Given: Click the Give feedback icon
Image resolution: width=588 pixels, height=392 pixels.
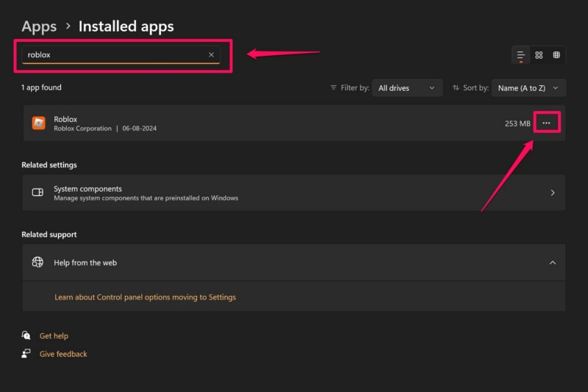Looking at the screenshot, I should pos(26,354).
